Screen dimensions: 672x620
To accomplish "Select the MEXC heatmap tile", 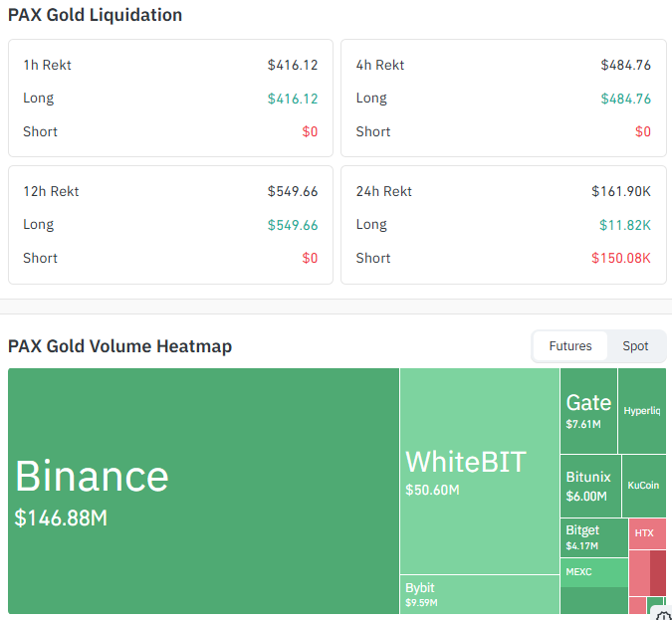I will (x=594, y=572).
